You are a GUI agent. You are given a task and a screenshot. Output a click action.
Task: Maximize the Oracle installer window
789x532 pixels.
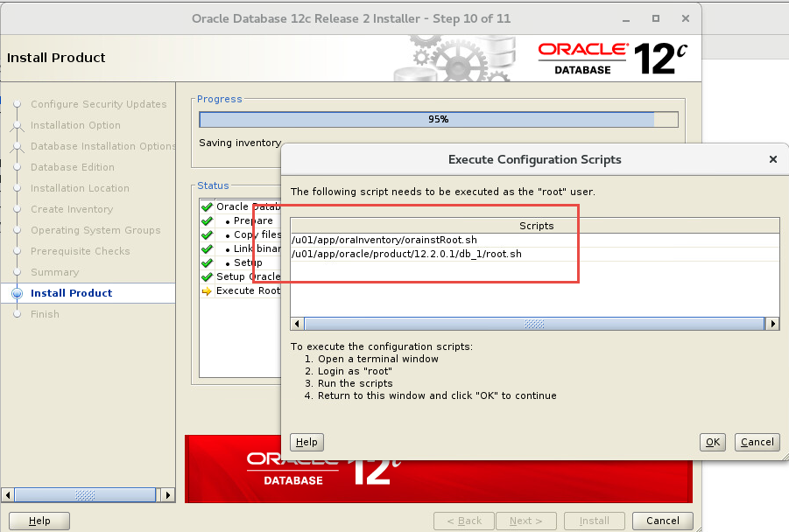click(656, 18)
